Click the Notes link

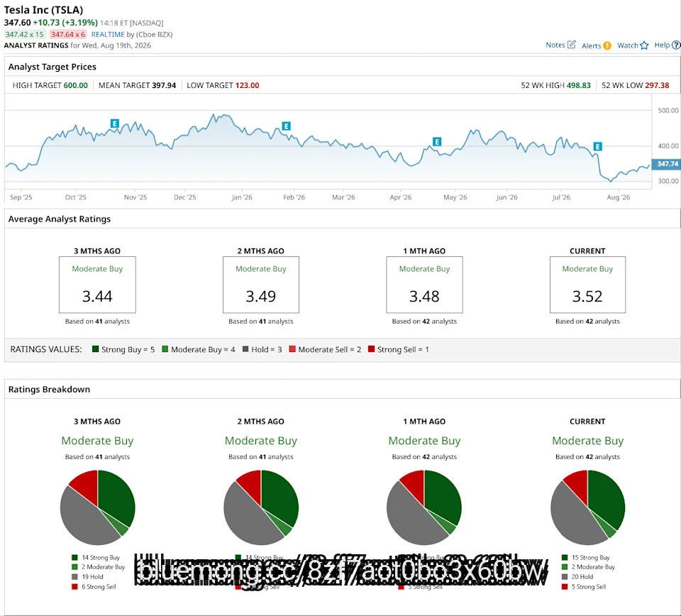[x=555, y=45]
